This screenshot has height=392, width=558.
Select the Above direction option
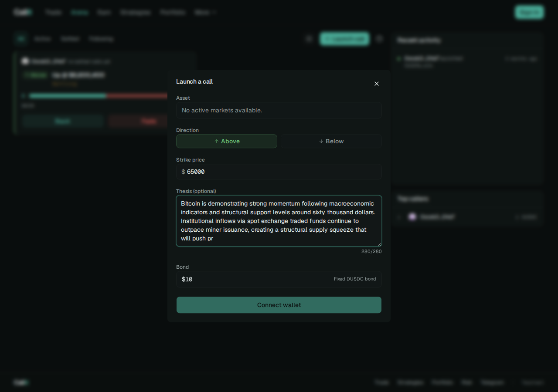(x=227, y=141)
